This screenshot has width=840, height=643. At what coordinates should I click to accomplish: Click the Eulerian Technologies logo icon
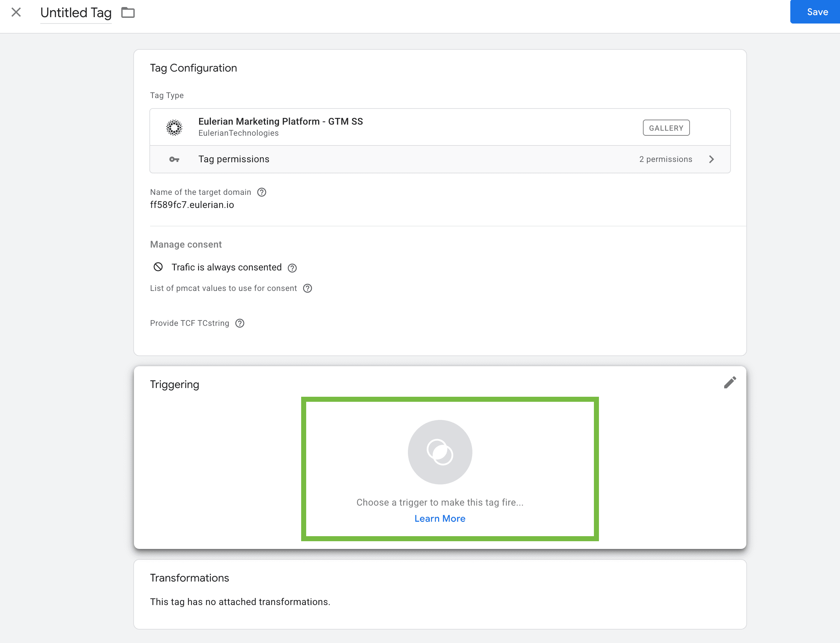pyautogui.click(x=174, y=127)
